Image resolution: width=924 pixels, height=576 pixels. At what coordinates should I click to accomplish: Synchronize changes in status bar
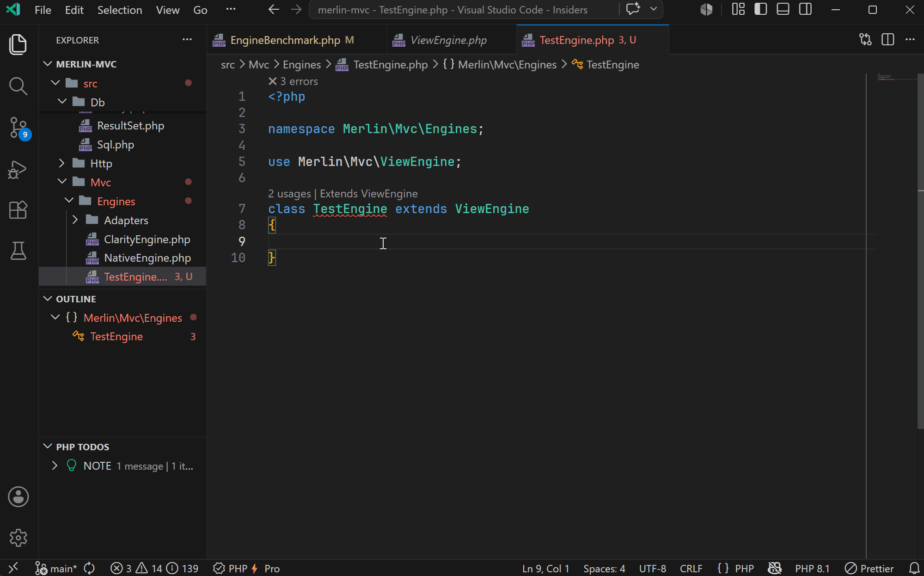89,568
